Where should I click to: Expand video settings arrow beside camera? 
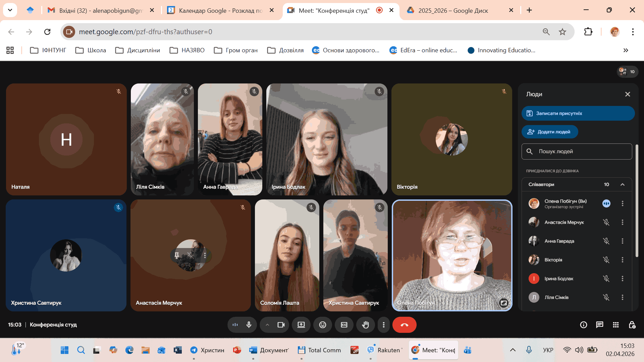(x=267, y=325)
